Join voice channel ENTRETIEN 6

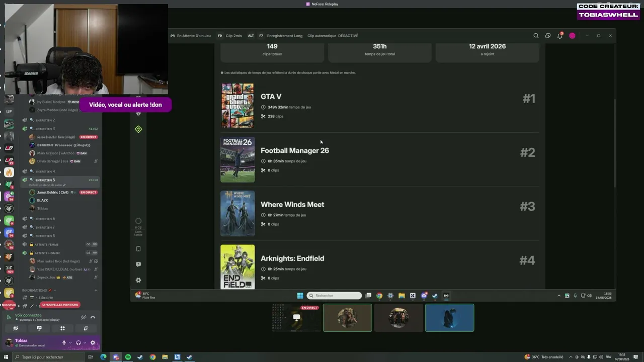pyautogui.click(x=60, y=219)
